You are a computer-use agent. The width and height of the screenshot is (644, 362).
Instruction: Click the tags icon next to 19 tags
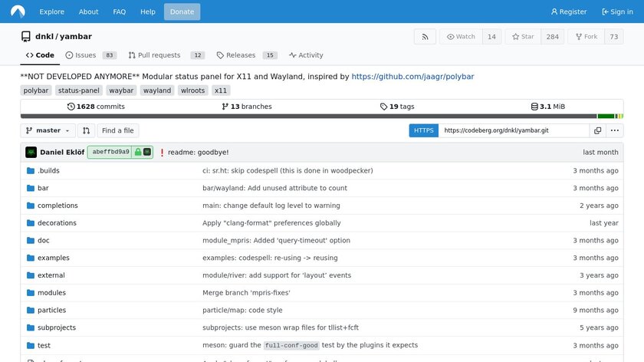[383, 107]
